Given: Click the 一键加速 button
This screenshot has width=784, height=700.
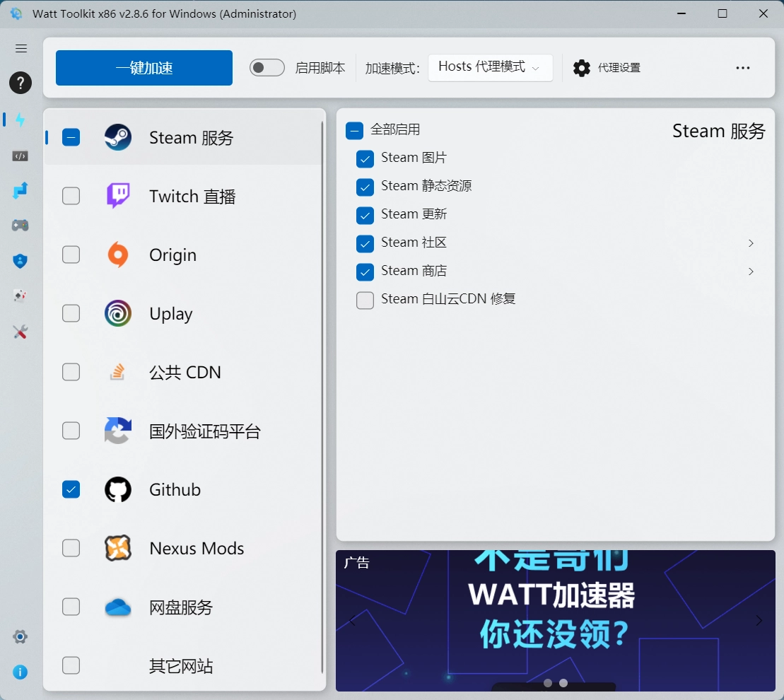Looking at the screenshot, I should [x=144, y=67].
